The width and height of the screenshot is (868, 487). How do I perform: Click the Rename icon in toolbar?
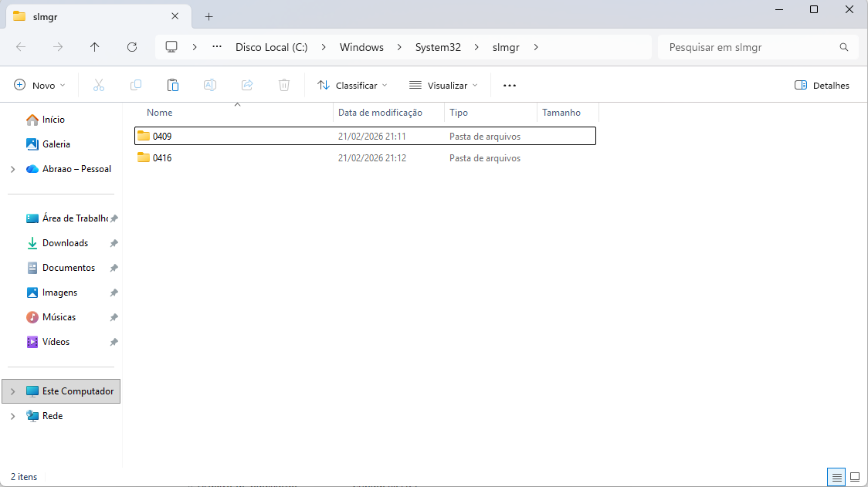click(210, 85)
